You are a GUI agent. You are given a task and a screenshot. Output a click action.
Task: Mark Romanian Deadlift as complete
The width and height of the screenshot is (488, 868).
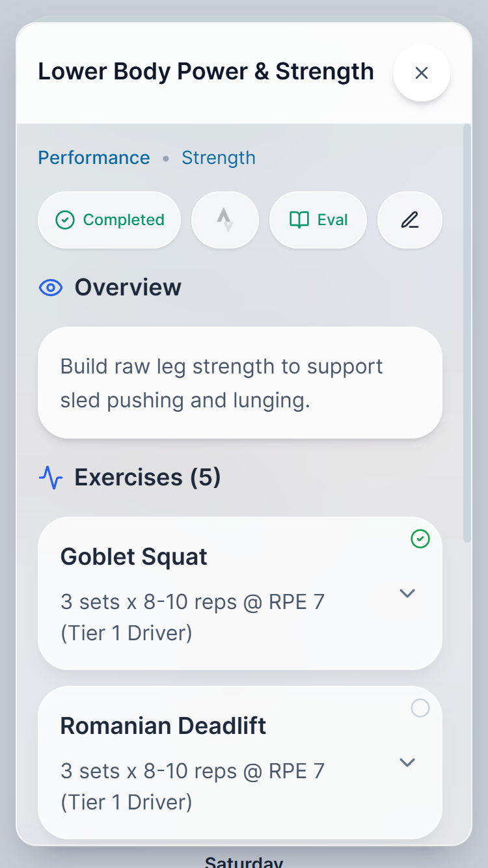coord(420,708)
